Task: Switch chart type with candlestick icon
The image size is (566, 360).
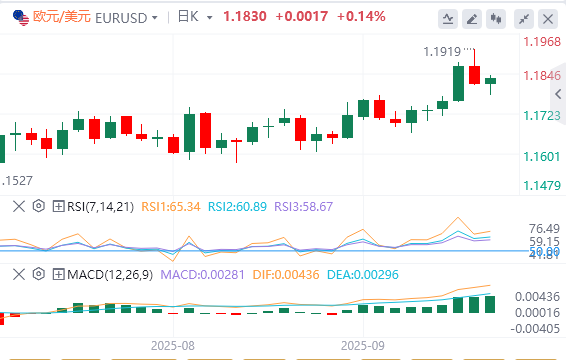Action: (x=496, y=19)
